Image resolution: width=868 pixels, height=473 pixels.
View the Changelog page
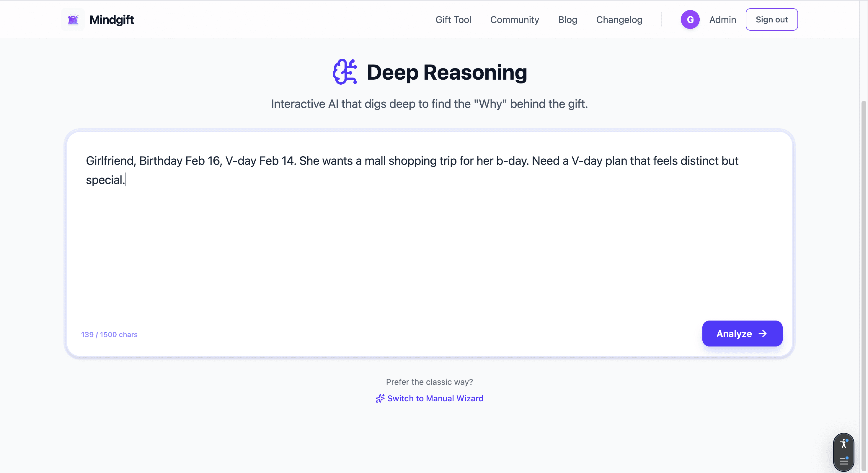coord(619,19)
